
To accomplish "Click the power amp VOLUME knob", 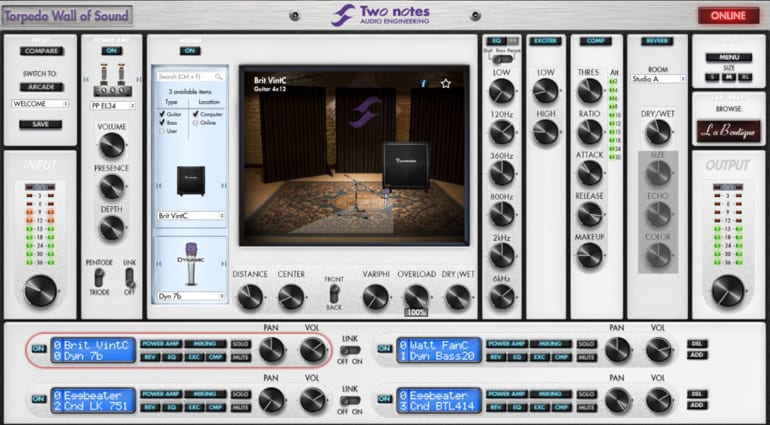I will coord(112,146).
